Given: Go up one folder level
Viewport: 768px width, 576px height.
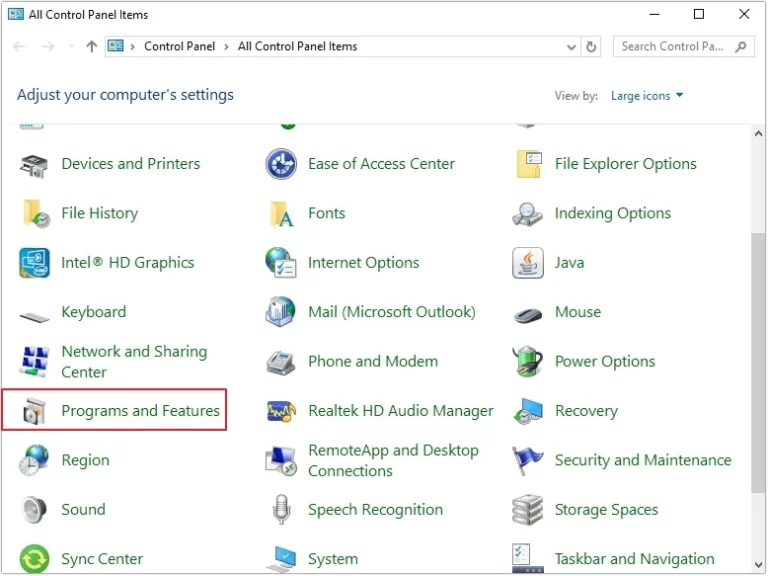Looking at the screenshot, I should coord(92,47).
